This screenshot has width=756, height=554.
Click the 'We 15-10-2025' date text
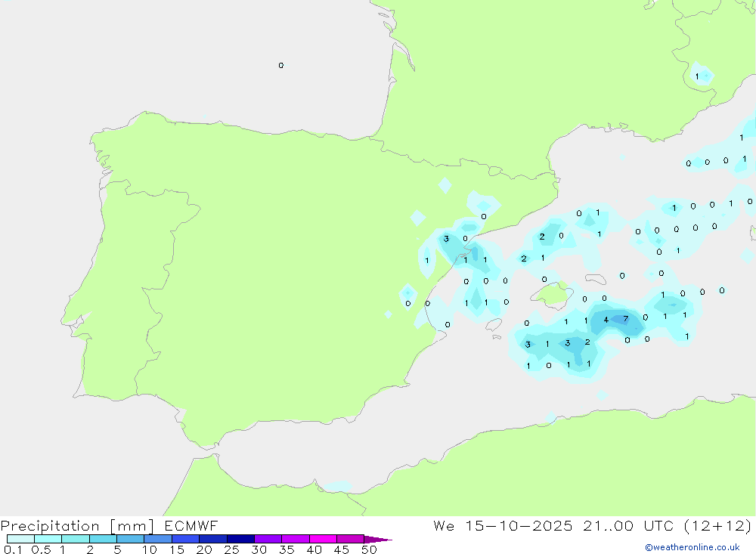click(503, 525)
